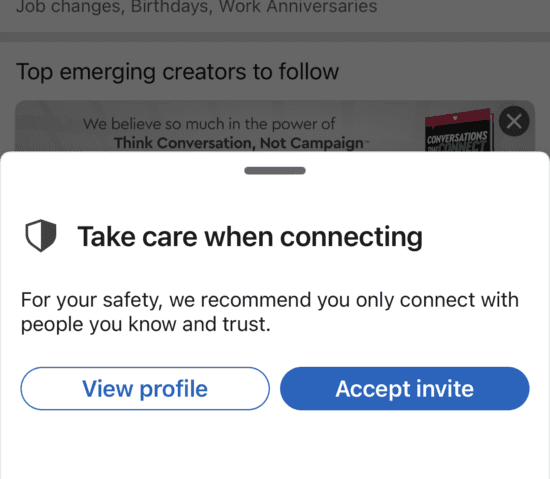The width and height of the screenshot is (550, 479).
Task: Tap the "Take care when connecting" heading
Action: (250, 237)
